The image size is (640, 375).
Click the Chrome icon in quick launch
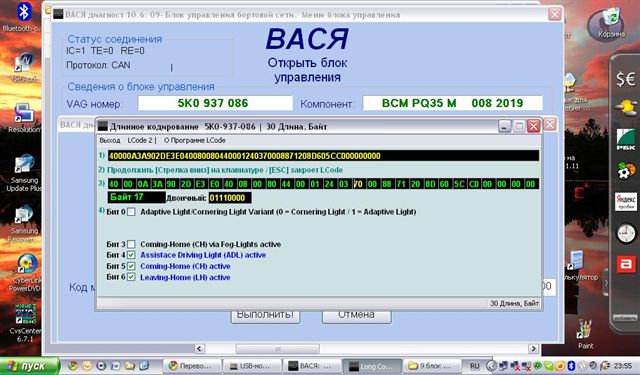point(73,366)
